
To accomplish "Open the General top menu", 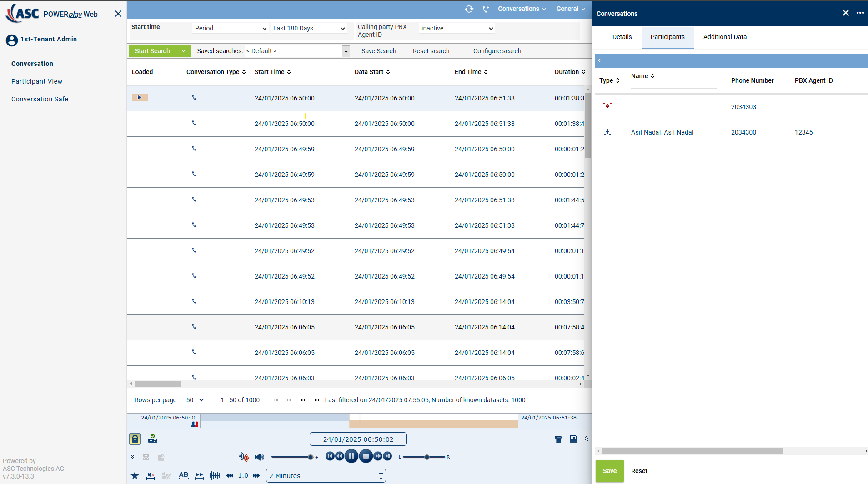I will [x=571, y=9].
